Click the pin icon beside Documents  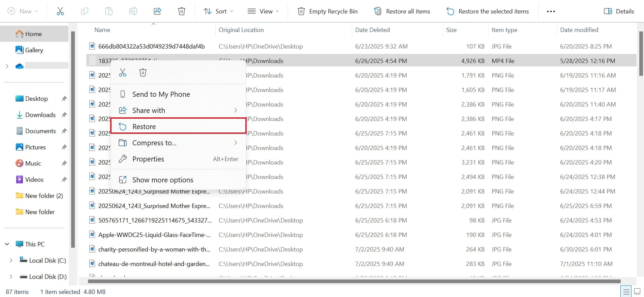tap(64, 131)
